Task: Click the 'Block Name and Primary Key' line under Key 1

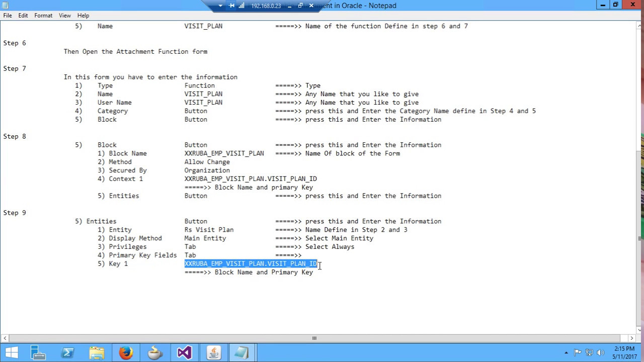Action: 264,272
